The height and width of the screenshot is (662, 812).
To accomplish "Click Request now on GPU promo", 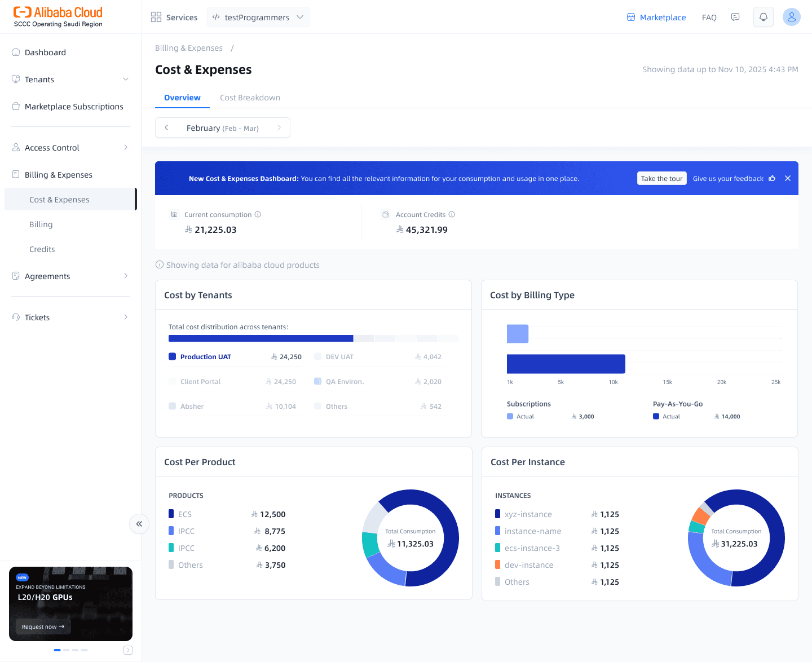I will [43, 626].
